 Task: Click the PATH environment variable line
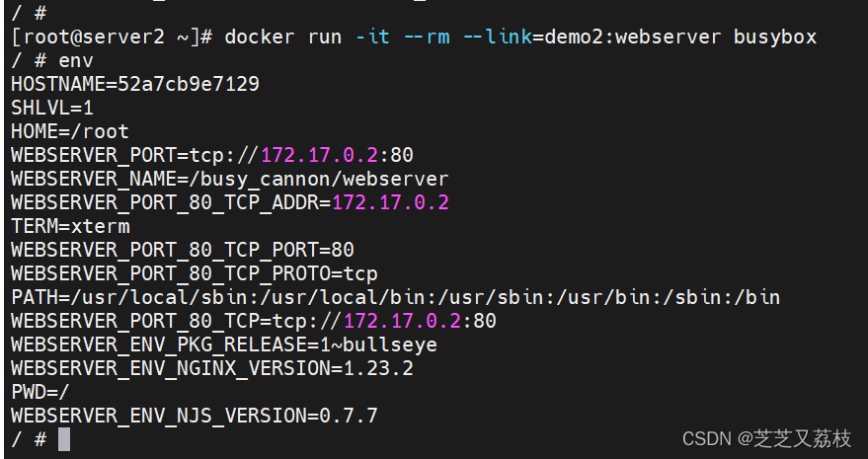pyautogui.click(x=395, y=298)
